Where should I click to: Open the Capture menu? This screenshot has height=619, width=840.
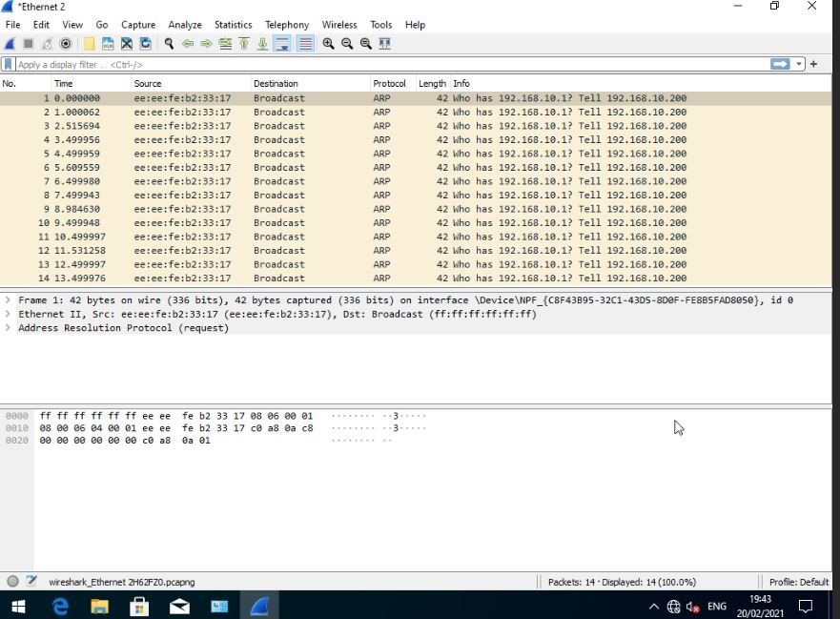(138, 25)
